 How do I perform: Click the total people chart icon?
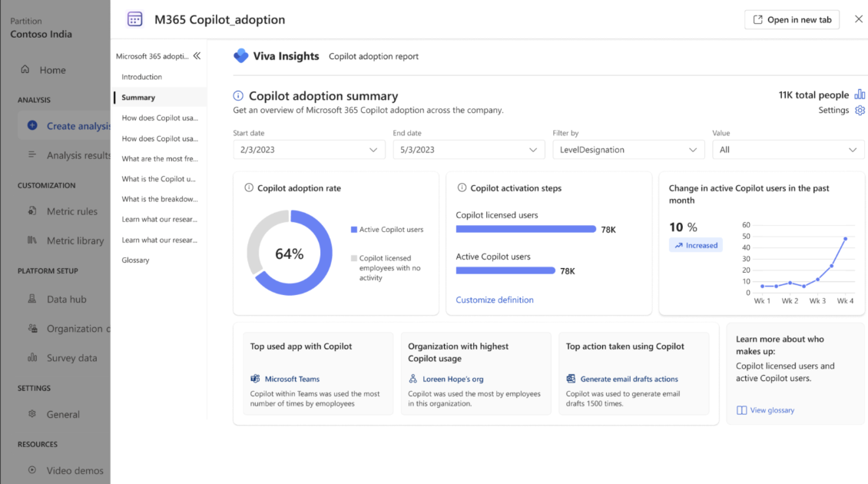[860, 94]
